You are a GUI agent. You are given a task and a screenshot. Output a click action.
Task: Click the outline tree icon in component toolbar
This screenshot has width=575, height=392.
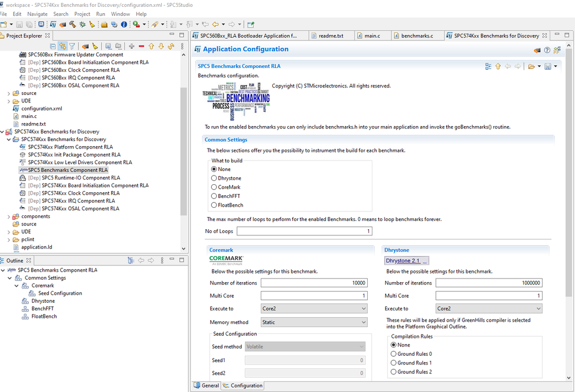pos(488,66)
